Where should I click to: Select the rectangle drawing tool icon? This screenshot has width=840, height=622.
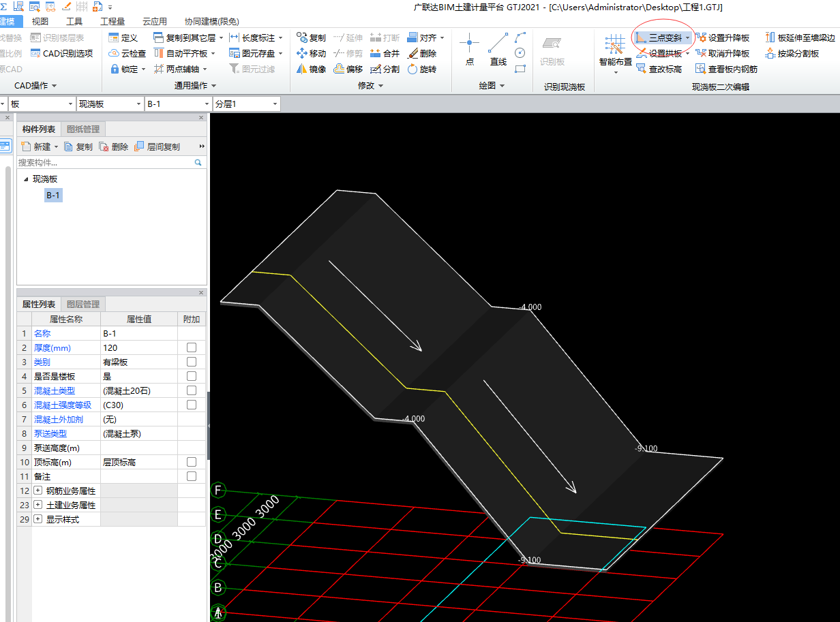(x=520, y=68)
